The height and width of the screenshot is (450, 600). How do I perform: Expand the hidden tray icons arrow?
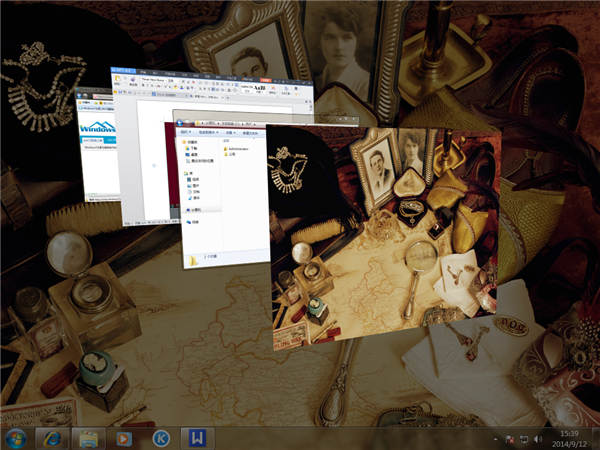[495, 439]
